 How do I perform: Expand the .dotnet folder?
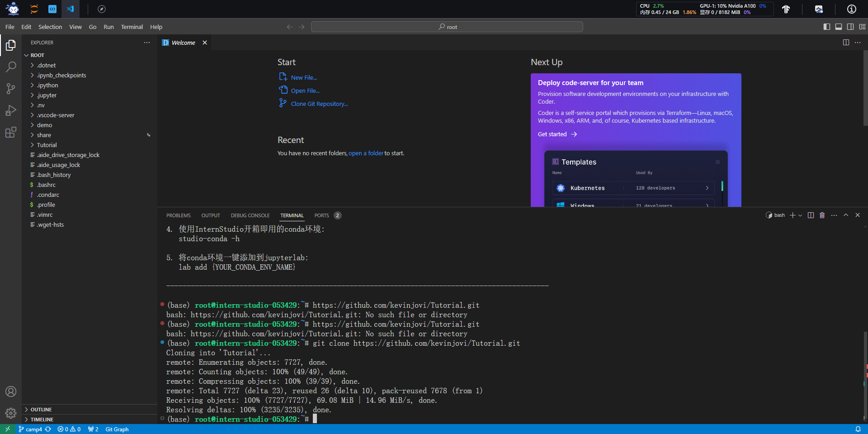(90, 65)
